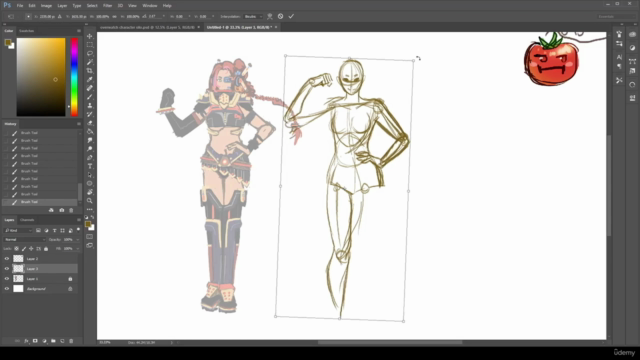Add a layer mask

coord(35,341)
